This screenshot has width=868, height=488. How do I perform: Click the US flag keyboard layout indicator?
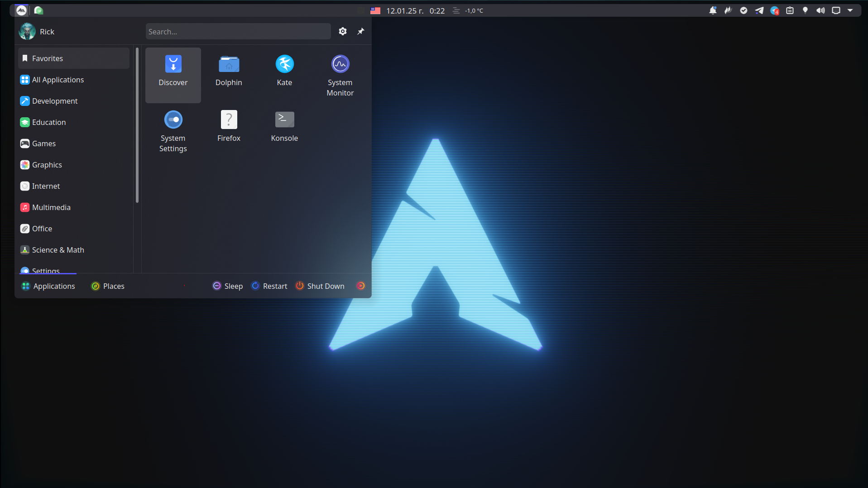pyautogui.click(x=375, y=10)
